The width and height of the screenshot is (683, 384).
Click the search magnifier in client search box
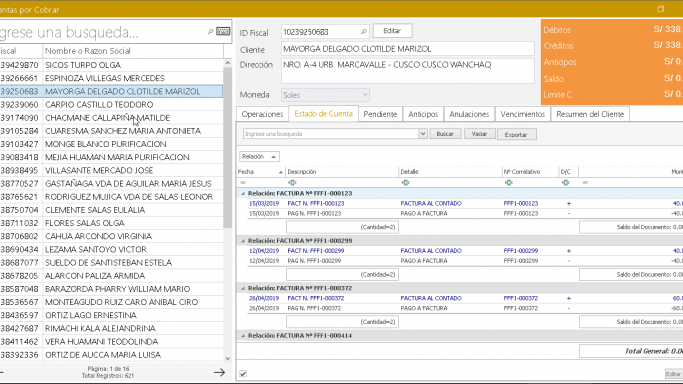tap(210, 32)
